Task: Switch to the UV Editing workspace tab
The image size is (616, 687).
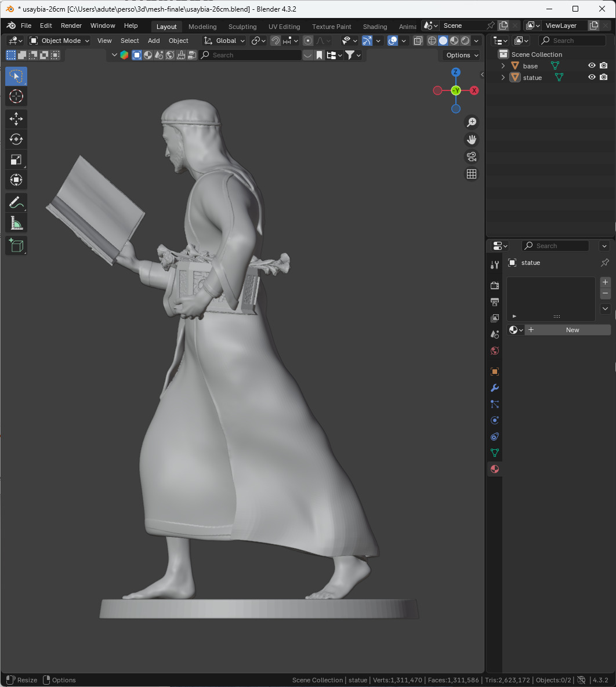Action: coord(284,27)
